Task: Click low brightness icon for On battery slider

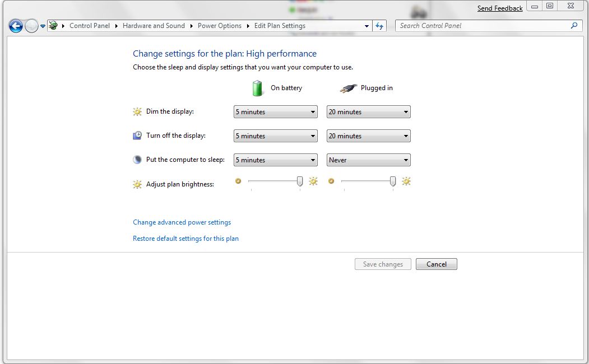Action: click(x=238, y=181)
